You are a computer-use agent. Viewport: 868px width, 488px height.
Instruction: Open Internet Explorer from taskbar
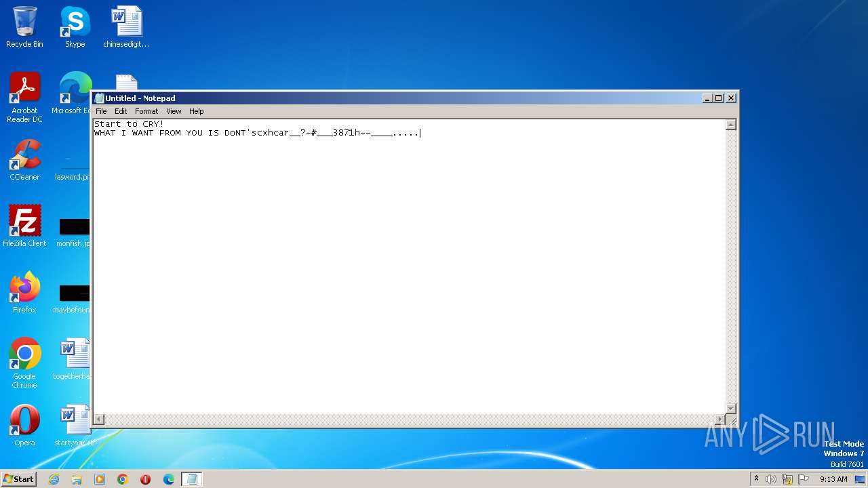click(x=54, y=479)
